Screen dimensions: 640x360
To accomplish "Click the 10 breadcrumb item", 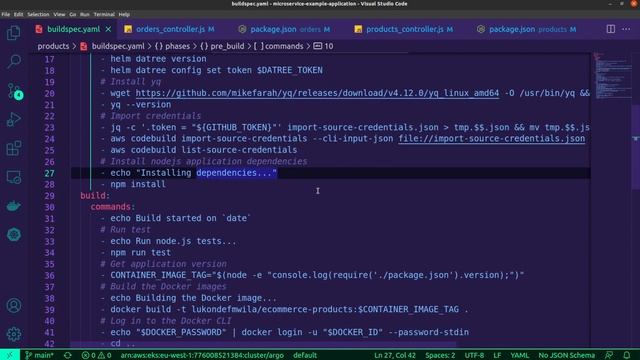I will [324, 46].
